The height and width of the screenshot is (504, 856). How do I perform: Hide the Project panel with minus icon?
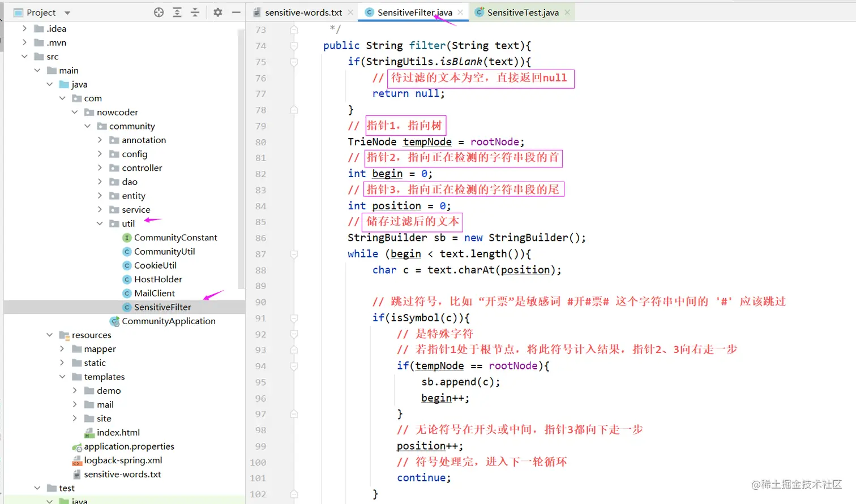[x=236, y=12]
